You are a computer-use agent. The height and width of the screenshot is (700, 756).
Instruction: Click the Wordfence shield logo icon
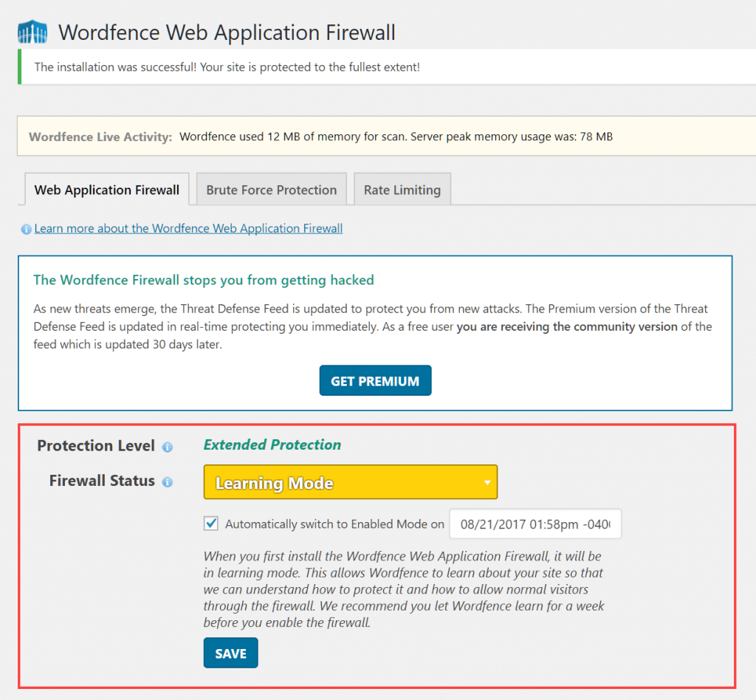tap(32, 31)
